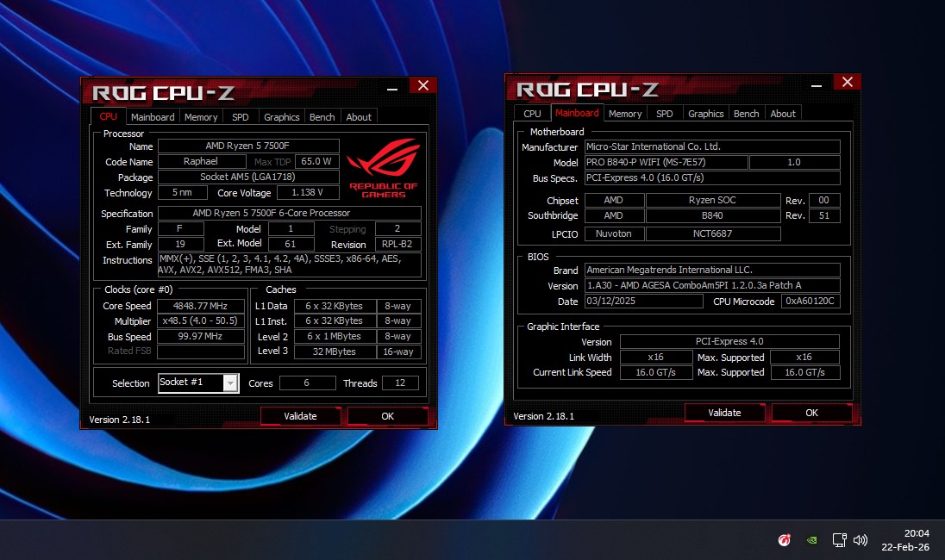Minimize the CPU-Z window showing motherboard info
Screen dimensions: 945x560
[817, 83]
